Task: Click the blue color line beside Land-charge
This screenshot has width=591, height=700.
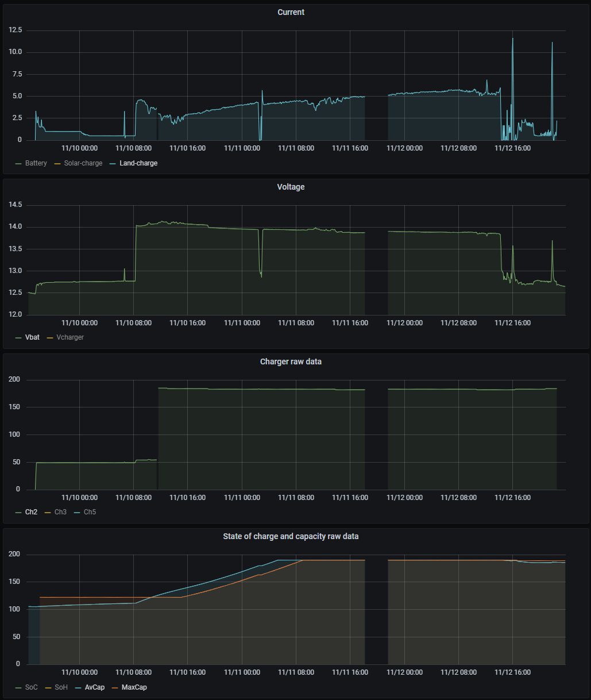Action: coord(113,164)
